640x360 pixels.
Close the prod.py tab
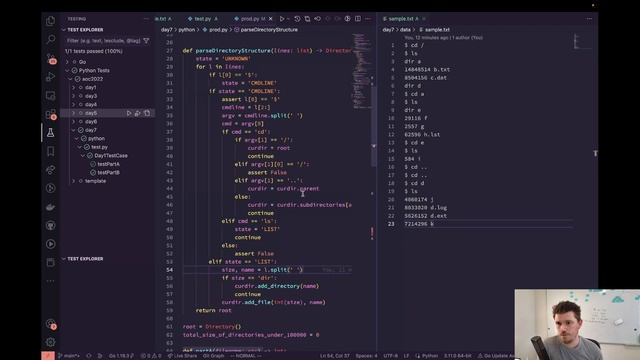(270, 19)
